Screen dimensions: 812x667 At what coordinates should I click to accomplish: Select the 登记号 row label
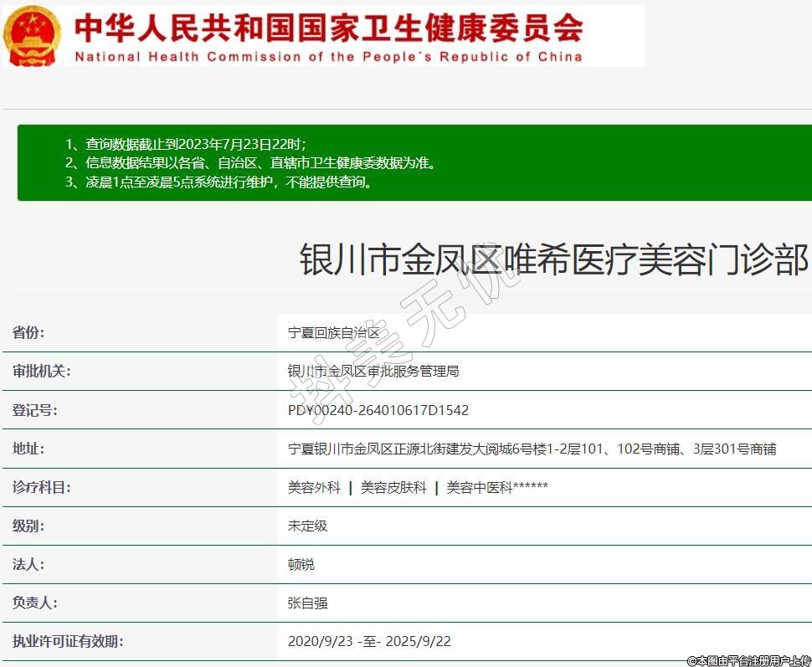35,410
